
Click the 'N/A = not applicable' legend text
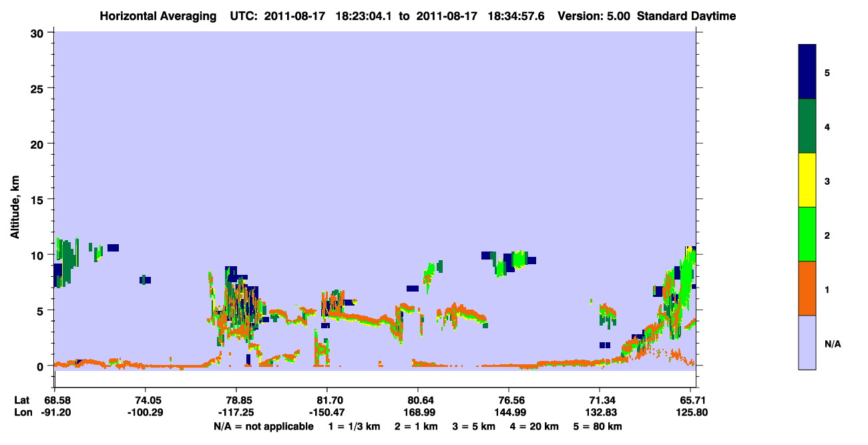[x=264, y=426]
